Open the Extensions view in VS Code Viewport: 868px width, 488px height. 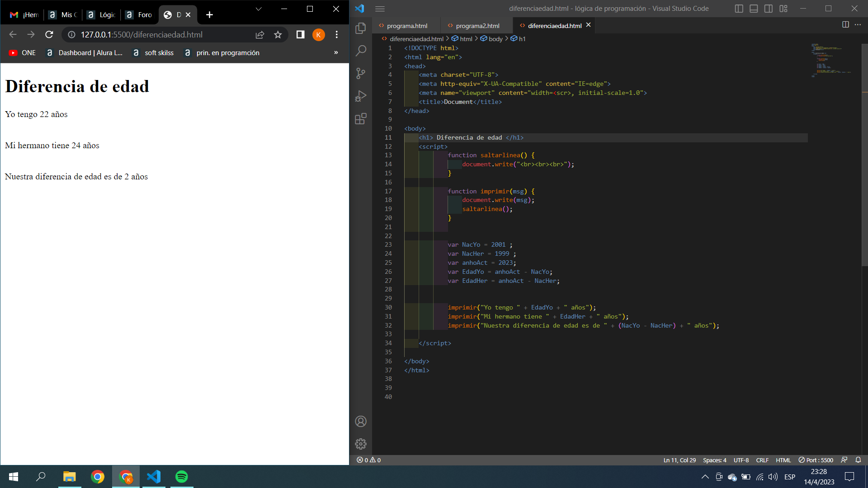(x=361, y=119)
